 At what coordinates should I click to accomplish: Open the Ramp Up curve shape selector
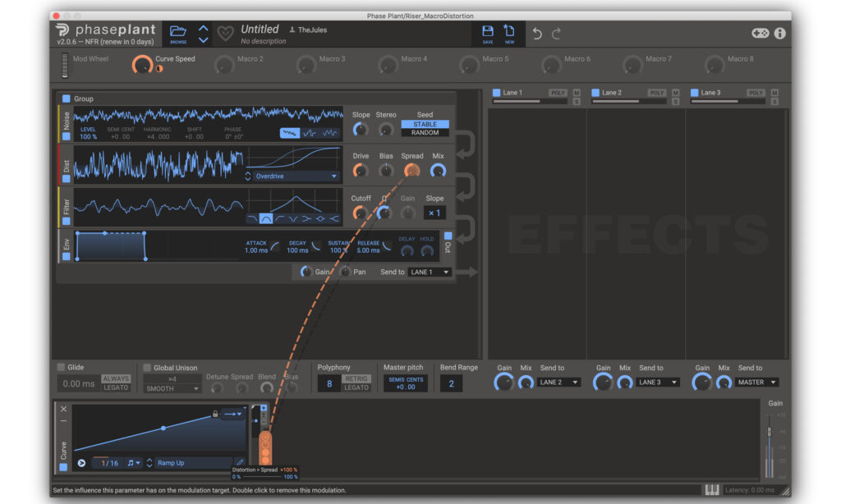point(193,463)
